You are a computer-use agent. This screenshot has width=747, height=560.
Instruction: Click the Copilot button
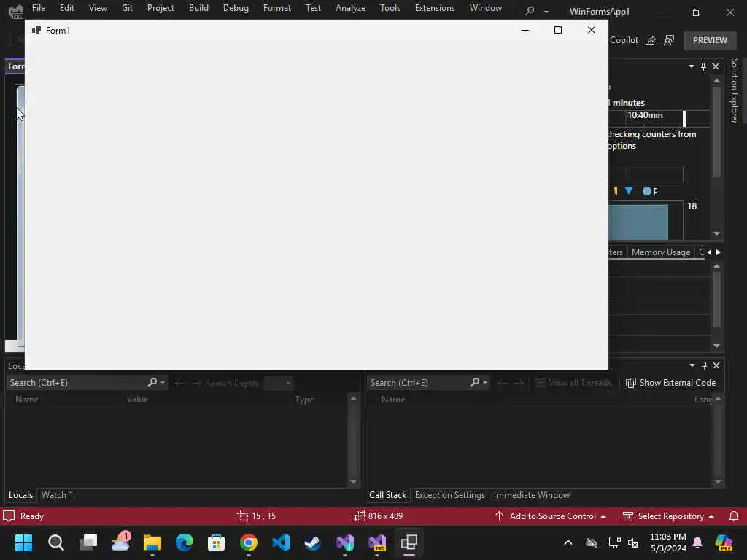[x=624, y=40]
